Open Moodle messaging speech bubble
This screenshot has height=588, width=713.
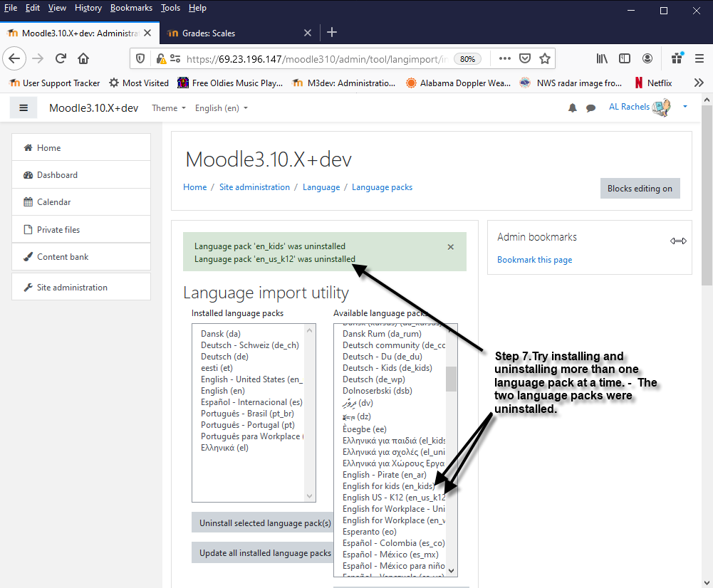(x=590, y=108)
